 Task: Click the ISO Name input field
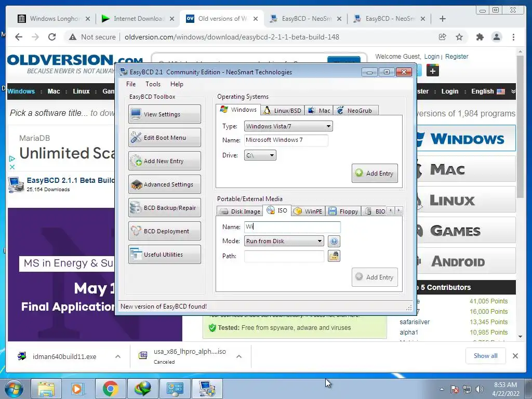click(292, 227)
